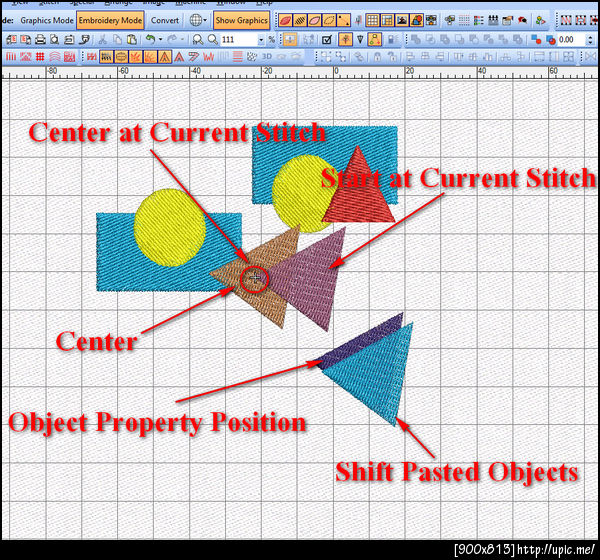600x560 pixels.
Task: Click the redo arrow icon
Action: pos(173,39)
